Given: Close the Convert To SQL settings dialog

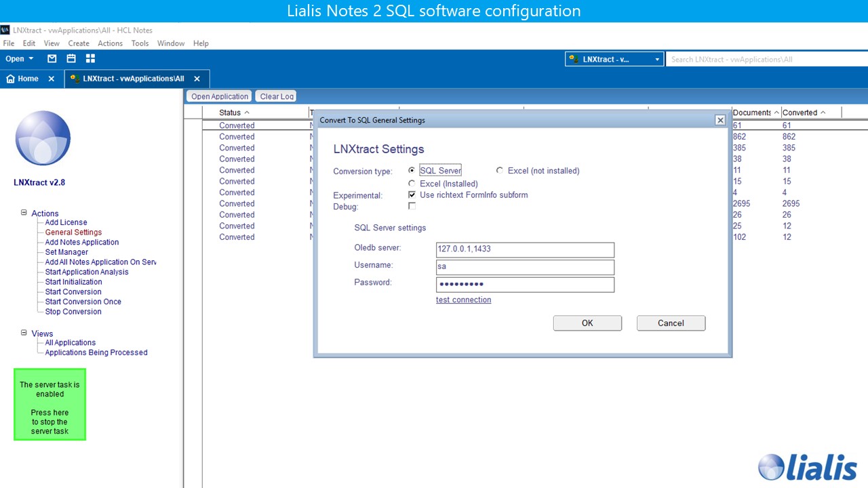Looking at the screenshot, I should coord(720,120).
